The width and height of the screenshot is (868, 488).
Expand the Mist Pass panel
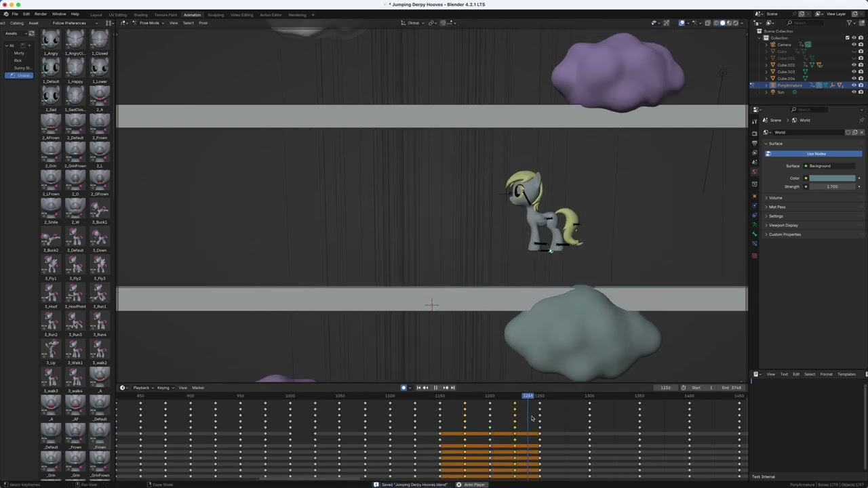776,207
